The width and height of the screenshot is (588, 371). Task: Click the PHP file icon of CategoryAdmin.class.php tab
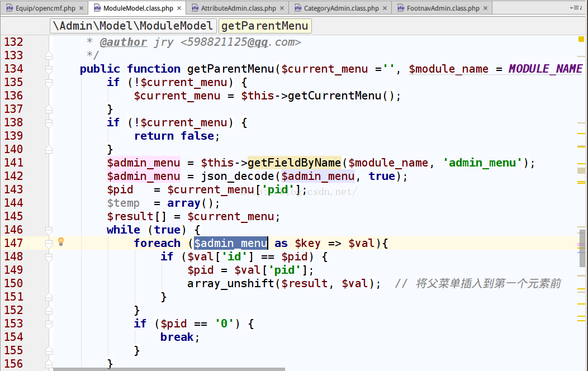pos(298,8)
